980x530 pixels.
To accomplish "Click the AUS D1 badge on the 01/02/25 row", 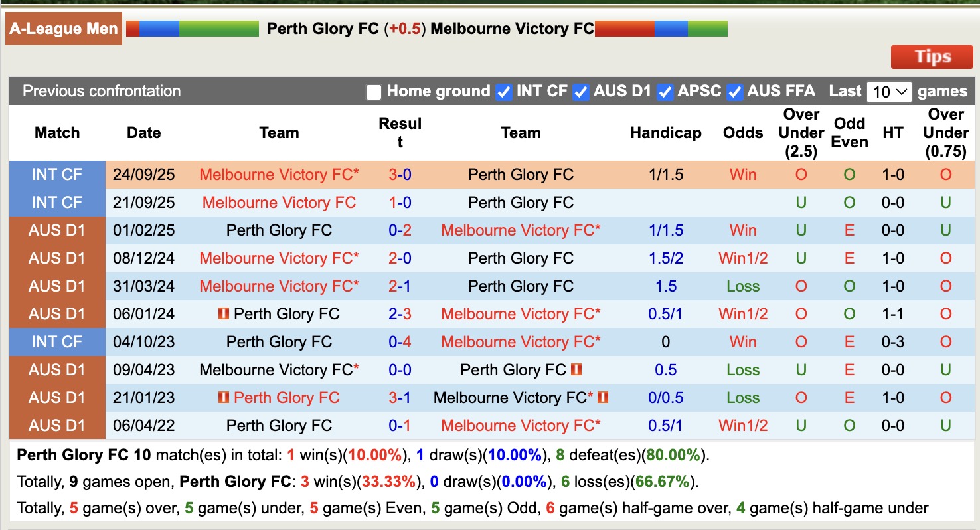I will coord(57,230).
